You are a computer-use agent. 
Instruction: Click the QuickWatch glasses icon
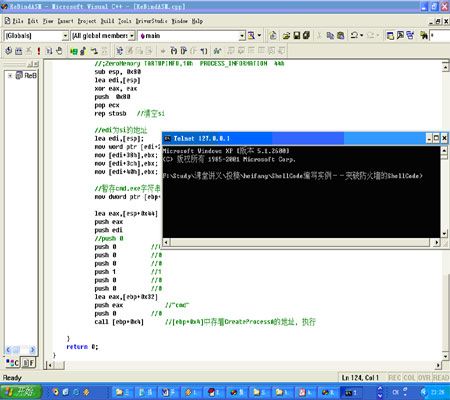218,51
